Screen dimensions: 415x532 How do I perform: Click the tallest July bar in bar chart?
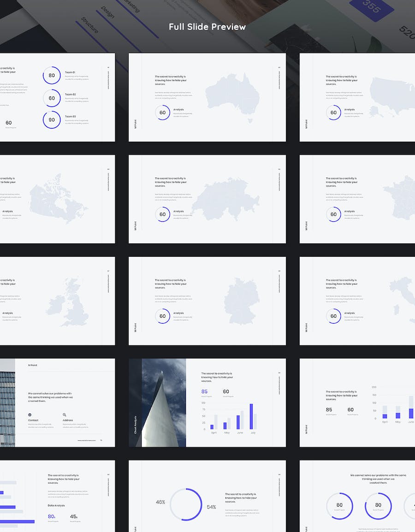pos(251,416)
